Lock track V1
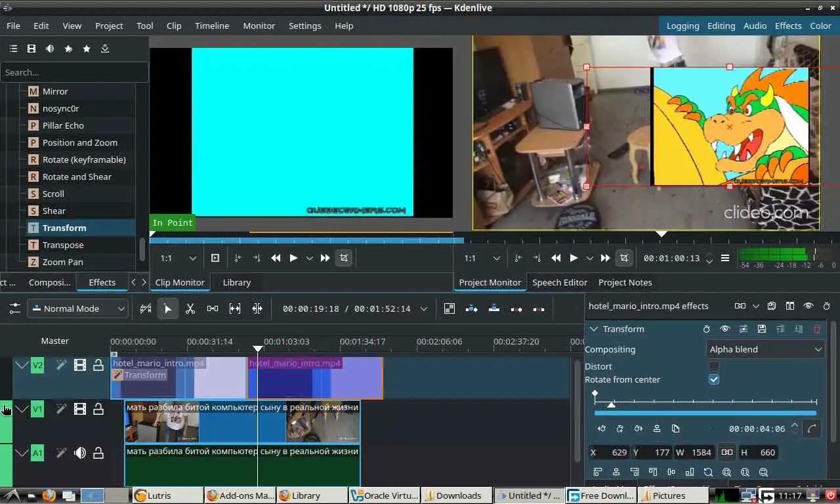 [x=98, y=409]
